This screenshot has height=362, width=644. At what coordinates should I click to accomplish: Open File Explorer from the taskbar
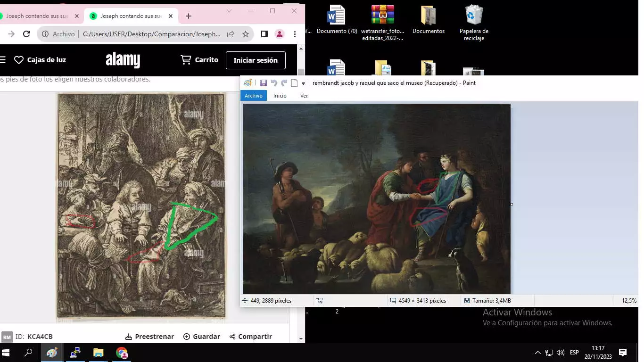(x=98, y=353)
